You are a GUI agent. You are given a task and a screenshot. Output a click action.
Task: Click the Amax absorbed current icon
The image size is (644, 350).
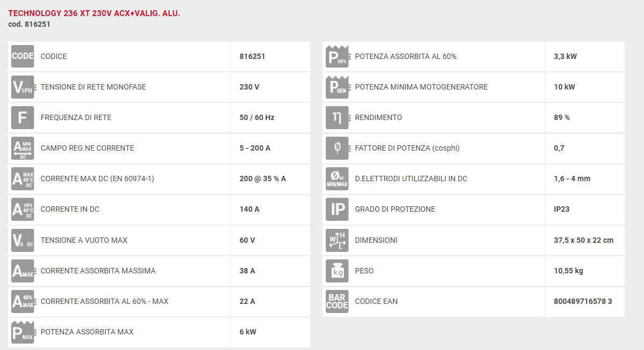click(23, 271)
